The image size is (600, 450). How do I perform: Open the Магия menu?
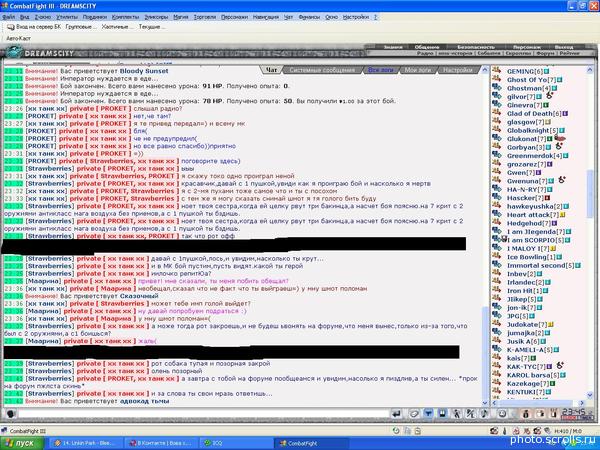tap(181, 17)
